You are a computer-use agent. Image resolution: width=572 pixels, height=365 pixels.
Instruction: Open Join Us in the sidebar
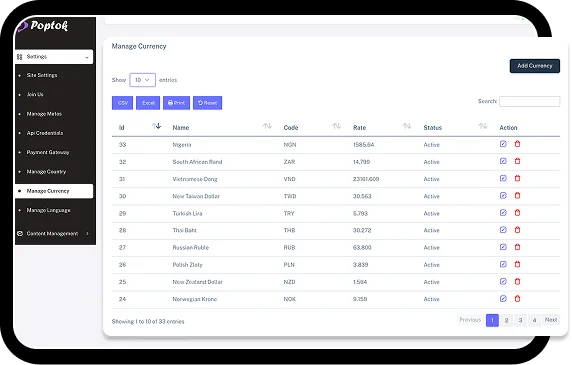pyautogui.click(x=35, y=94)
